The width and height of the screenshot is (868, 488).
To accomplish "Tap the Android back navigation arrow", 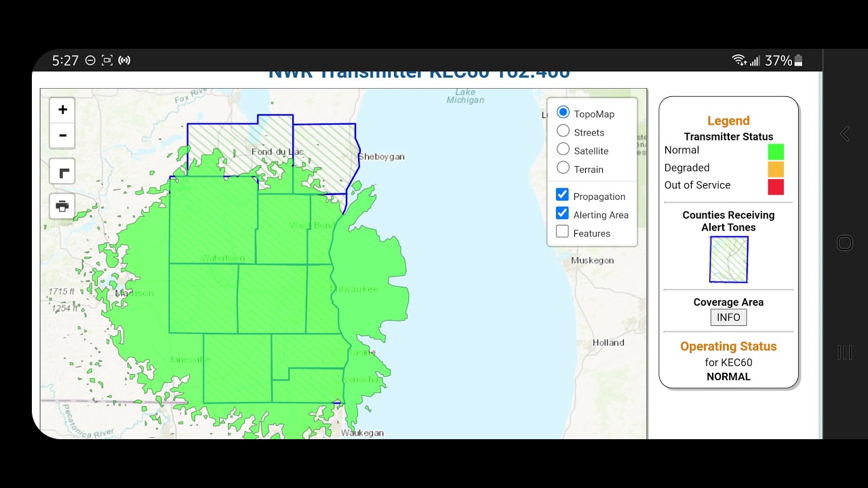I will (x=844, y=134).
